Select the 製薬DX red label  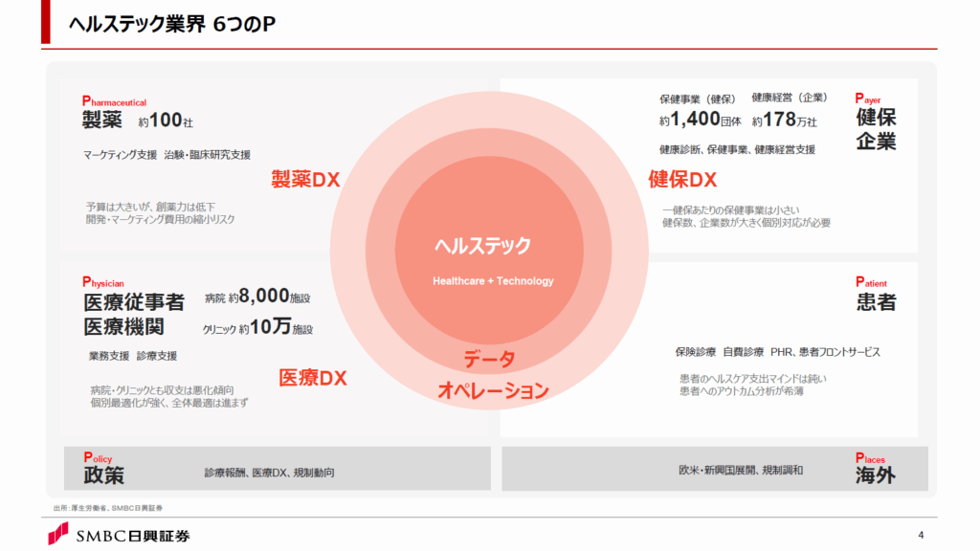click(x=305, y=180)
